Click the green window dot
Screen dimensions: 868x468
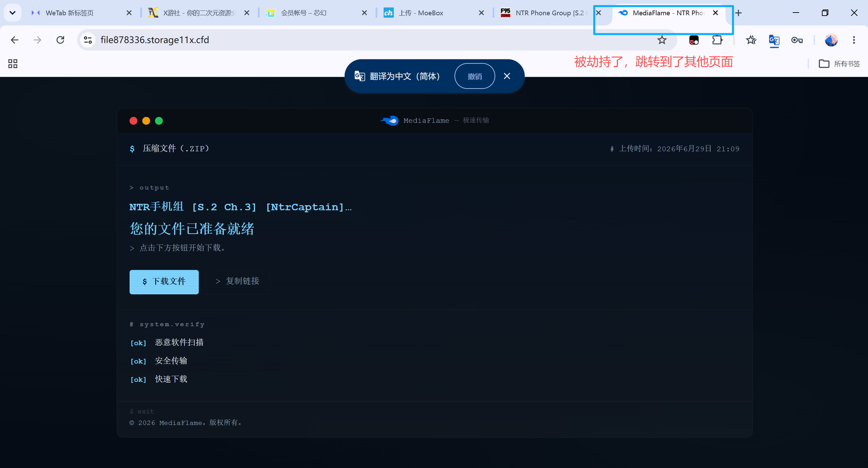click(159, 121)
